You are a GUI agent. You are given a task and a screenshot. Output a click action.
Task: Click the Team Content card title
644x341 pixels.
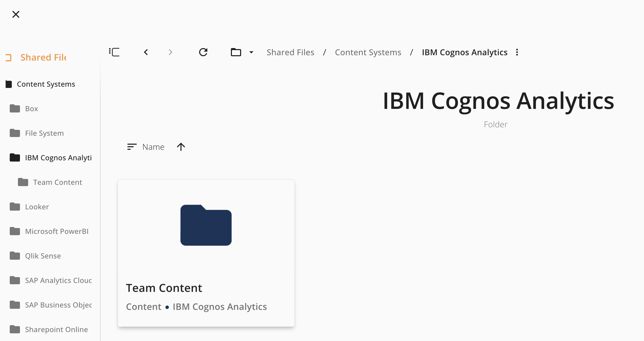(164, 288)
